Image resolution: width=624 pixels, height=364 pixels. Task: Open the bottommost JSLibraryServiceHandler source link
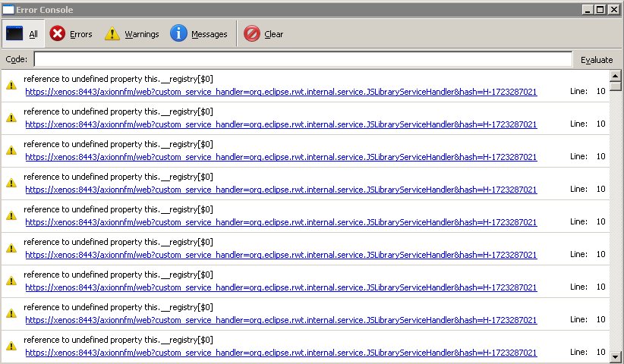(281, 353)
